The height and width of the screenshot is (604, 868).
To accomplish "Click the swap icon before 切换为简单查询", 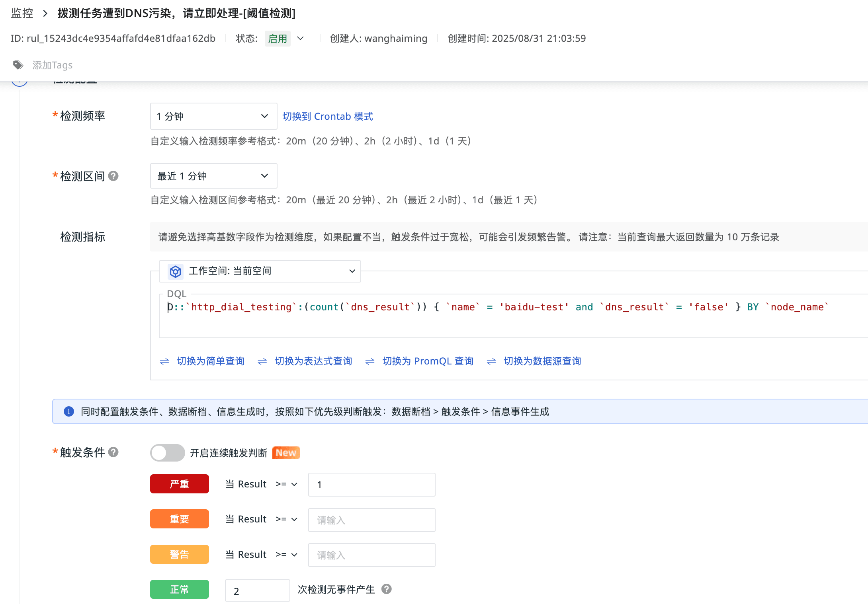I will tap(164, 361).
